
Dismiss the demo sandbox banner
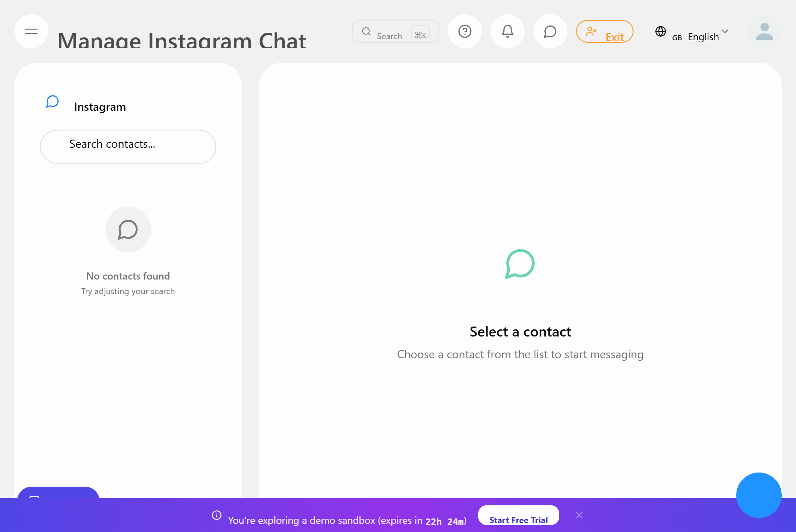click(579, 515)
